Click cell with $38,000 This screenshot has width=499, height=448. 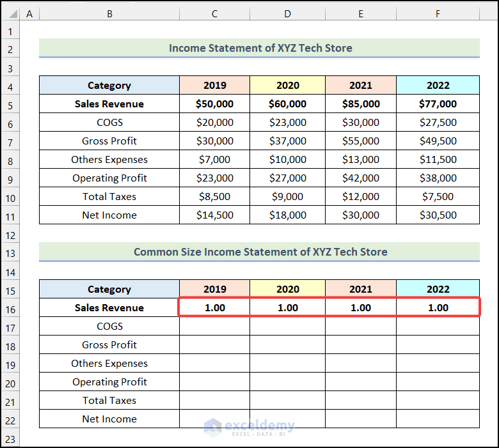438,178
